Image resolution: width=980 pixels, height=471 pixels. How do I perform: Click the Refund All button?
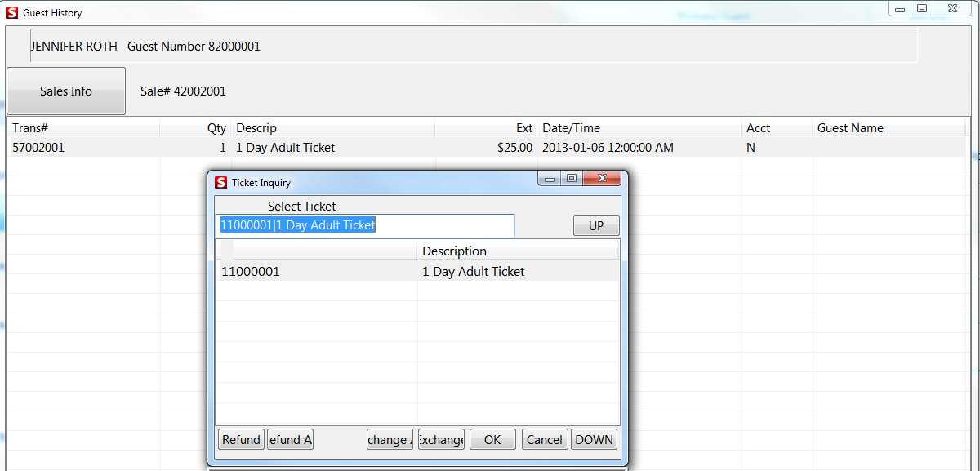[x=290, y=439]
